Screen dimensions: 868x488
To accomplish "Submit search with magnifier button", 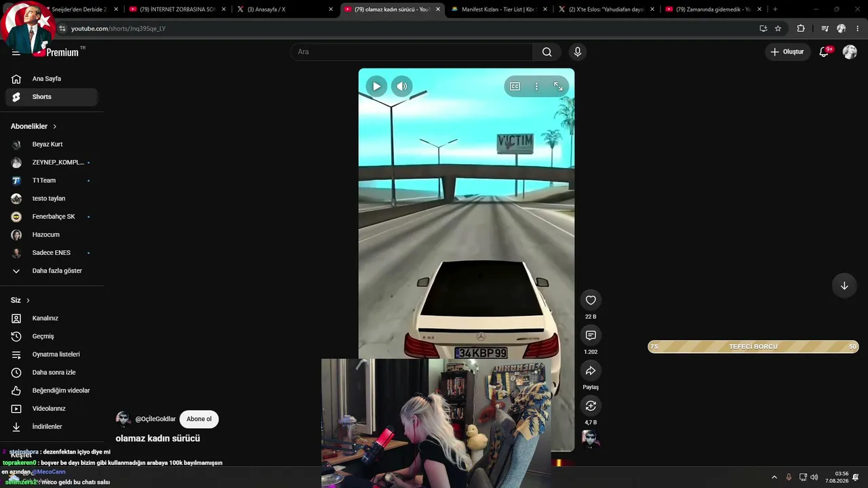I will [547, 52].
